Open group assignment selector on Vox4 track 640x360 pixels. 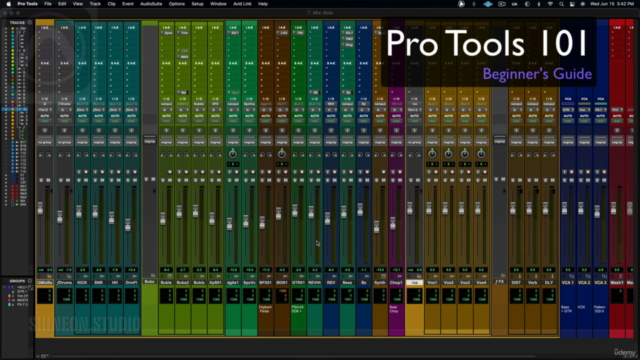click(x=481, y=142)
